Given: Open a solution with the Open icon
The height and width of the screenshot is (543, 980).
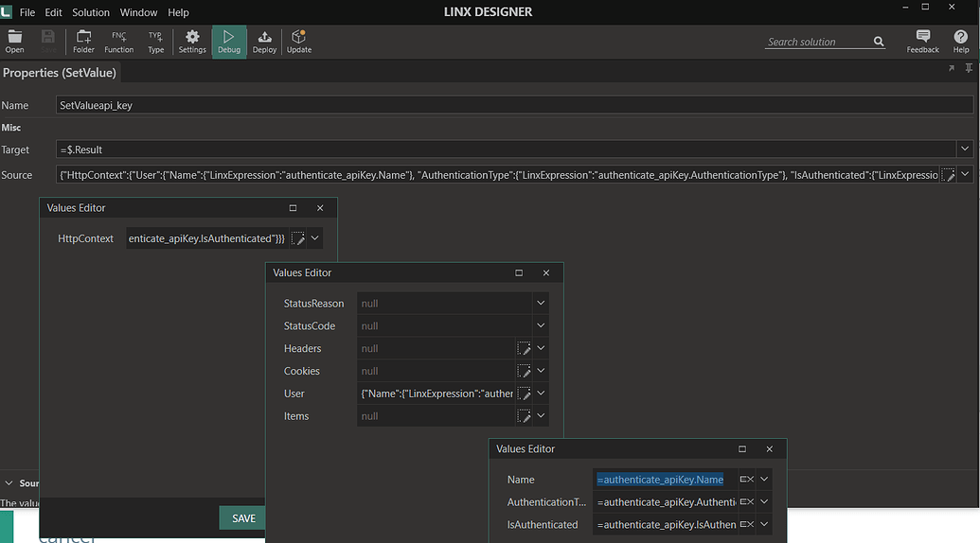Looking at the screenshot, I should click(x=14, y=42).
